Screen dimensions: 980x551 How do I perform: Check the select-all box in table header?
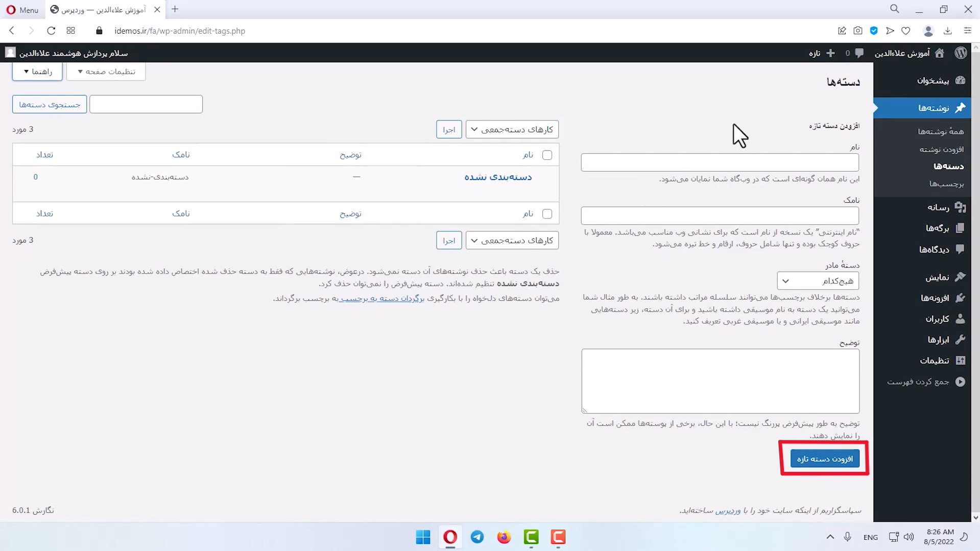[547, 155]
